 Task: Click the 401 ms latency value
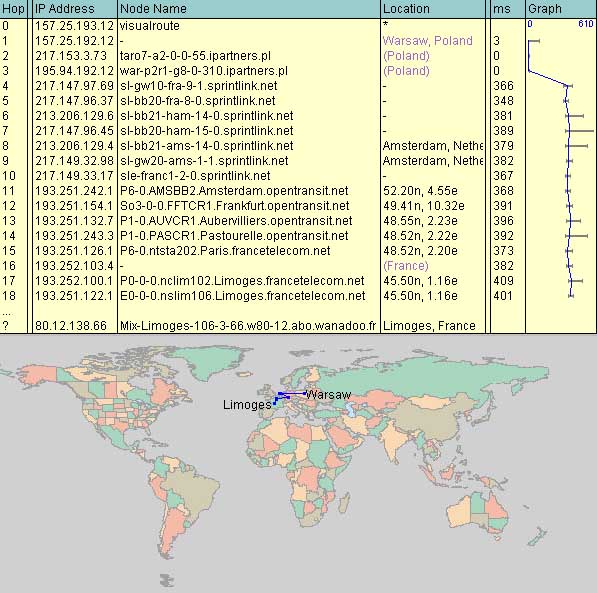(503, 296)
